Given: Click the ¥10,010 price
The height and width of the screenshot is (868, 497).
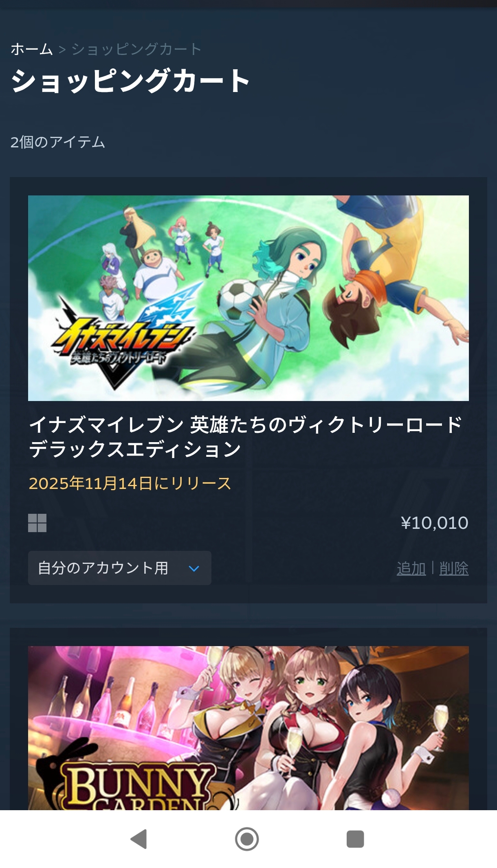Looking at the screenshot, I should [x=434, y=523].
